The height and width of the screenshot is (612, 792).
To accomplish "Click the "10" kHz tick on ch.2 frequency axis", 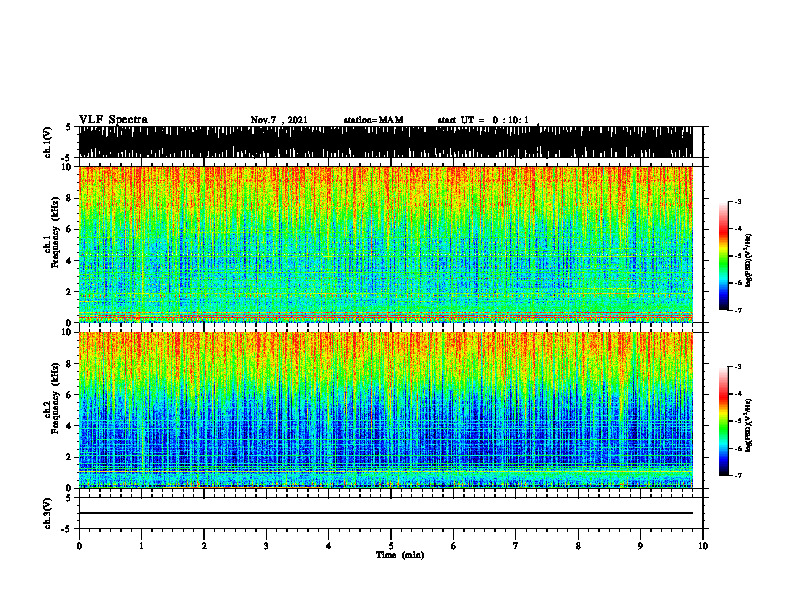I will 67,333.
